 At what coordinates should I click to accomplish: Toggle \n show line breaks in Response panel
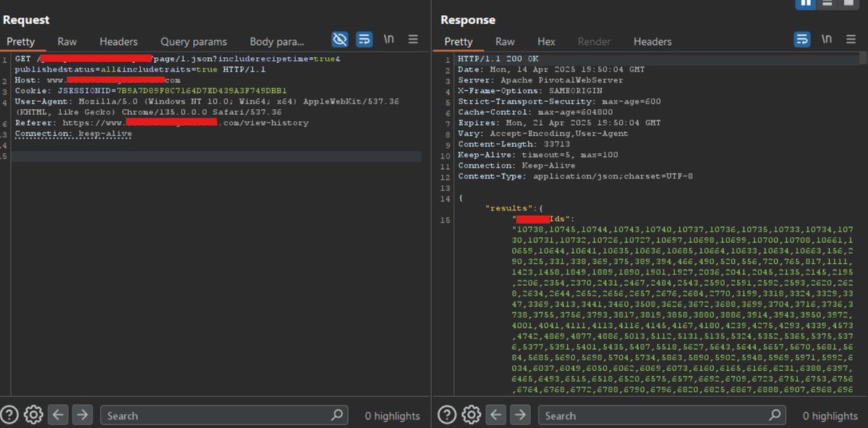827,39
